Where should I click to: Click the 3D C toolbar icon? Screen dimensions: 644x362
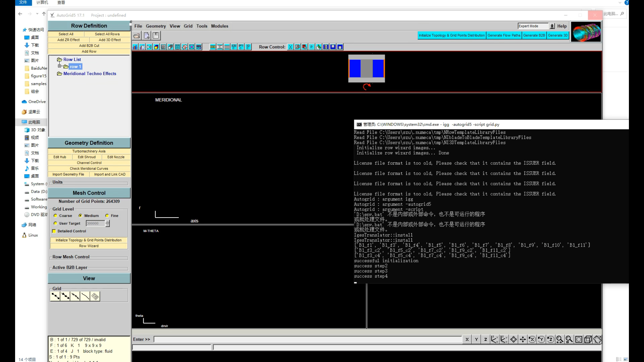coord(248,47)
